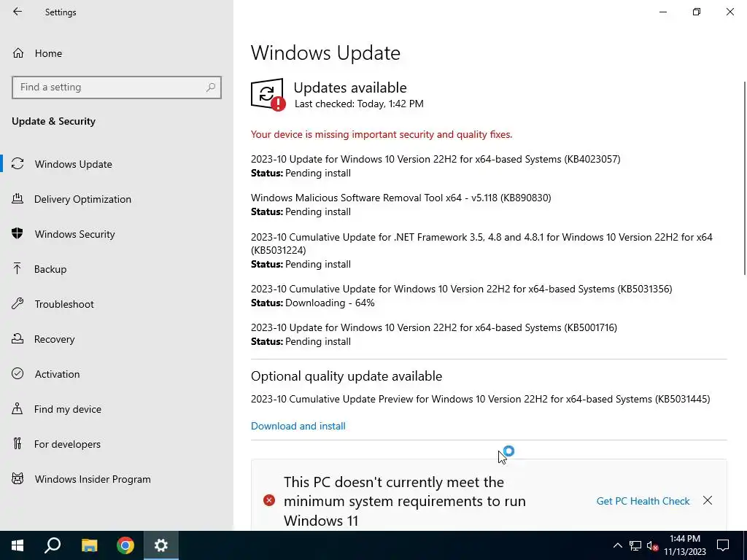This screenshot has height=560, width=747.
Task: Open the Windows Start menu
Action: 18,545
